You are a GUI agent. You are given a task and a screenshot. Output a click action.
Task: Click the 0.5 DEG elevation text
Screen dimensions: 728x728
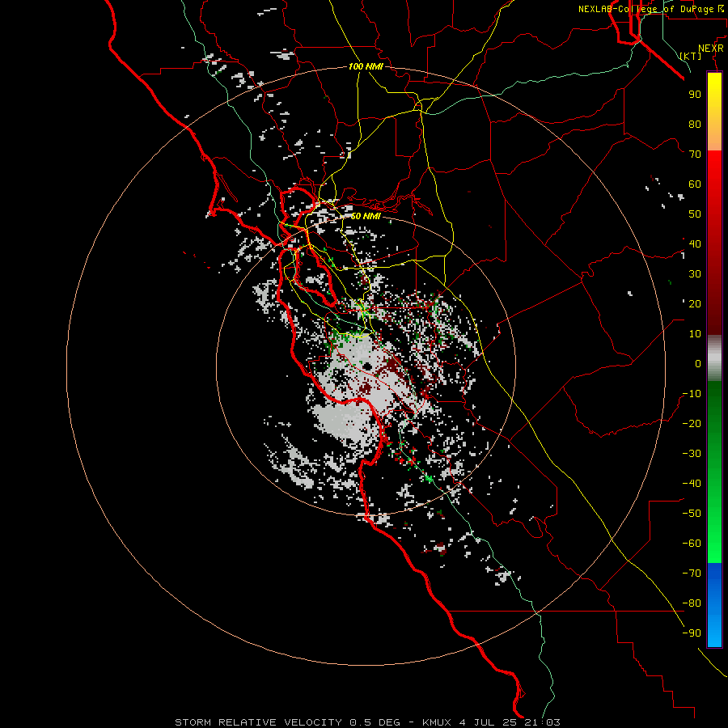375,722
